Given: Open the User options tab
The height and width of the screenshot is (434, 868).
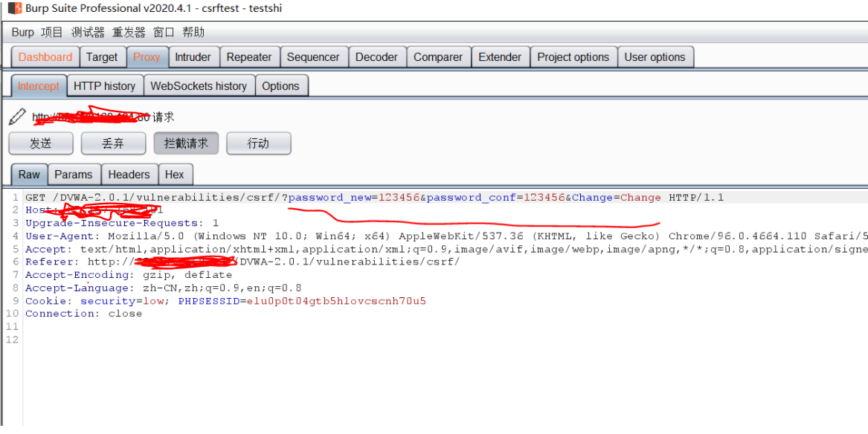Looking at the screenshot, I should pyautogui.click(x=655, y=57).
